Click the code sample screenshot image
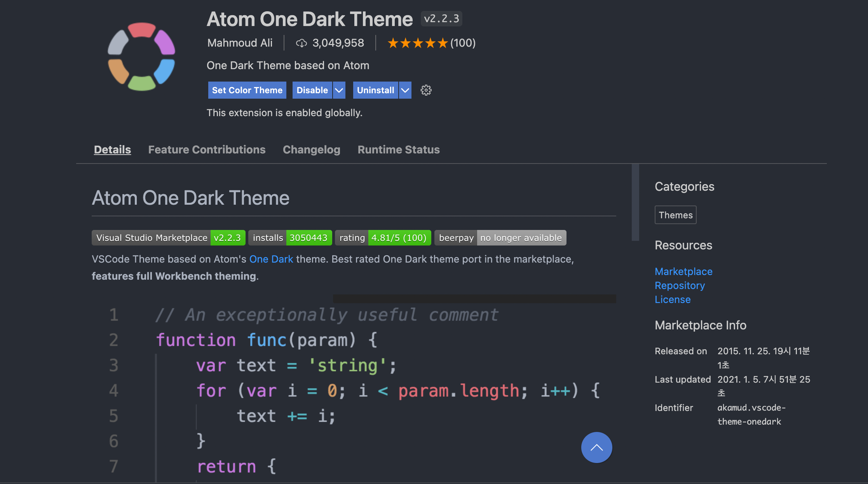The height and width of the screenshot is (484, 868). (354, 388)
